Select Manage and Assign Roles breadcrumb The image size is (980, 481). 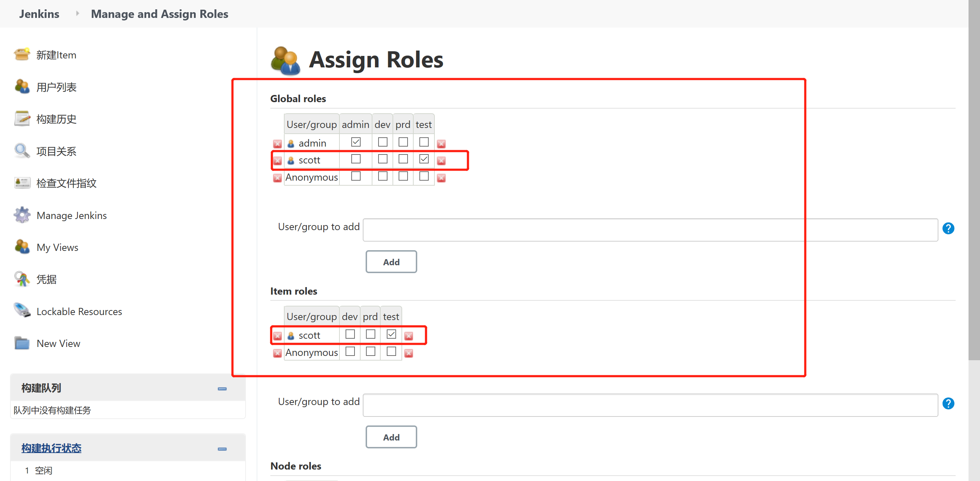tap(160, 14)
